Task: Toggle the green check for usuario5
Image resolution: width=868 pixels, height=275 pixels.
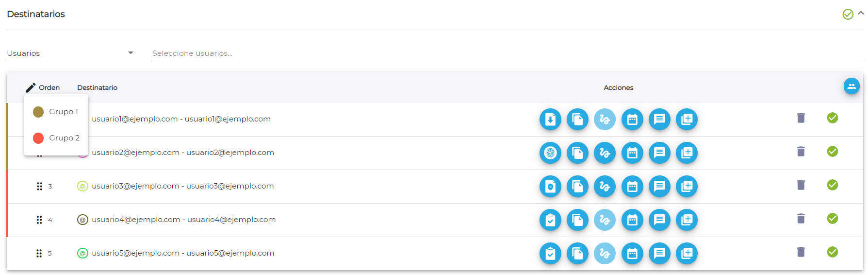Action: (x=833, y=252)
